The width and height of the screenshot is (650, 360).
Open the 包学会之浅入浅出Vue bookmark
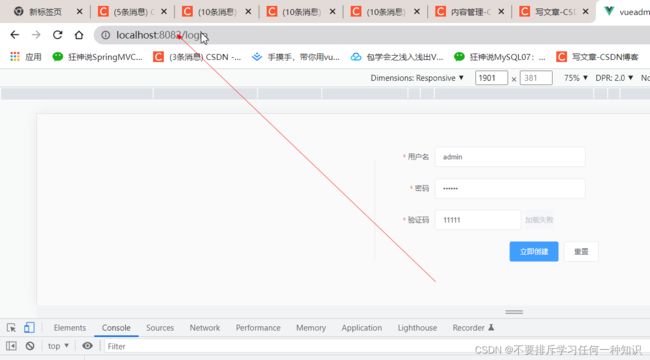point(397,57)
